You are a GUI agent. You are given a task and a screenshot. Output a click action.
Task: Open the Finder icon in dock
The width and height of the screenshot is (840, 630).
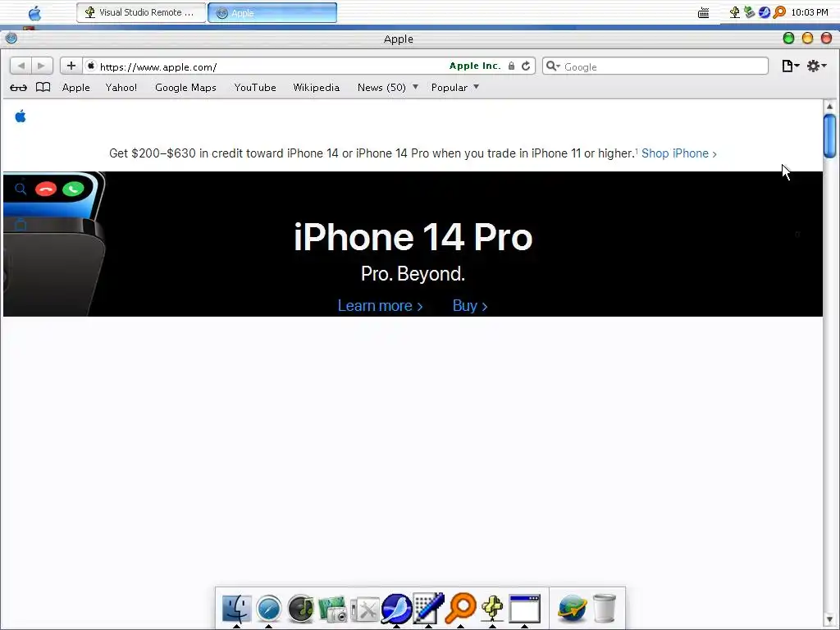[x=236, y=609]
